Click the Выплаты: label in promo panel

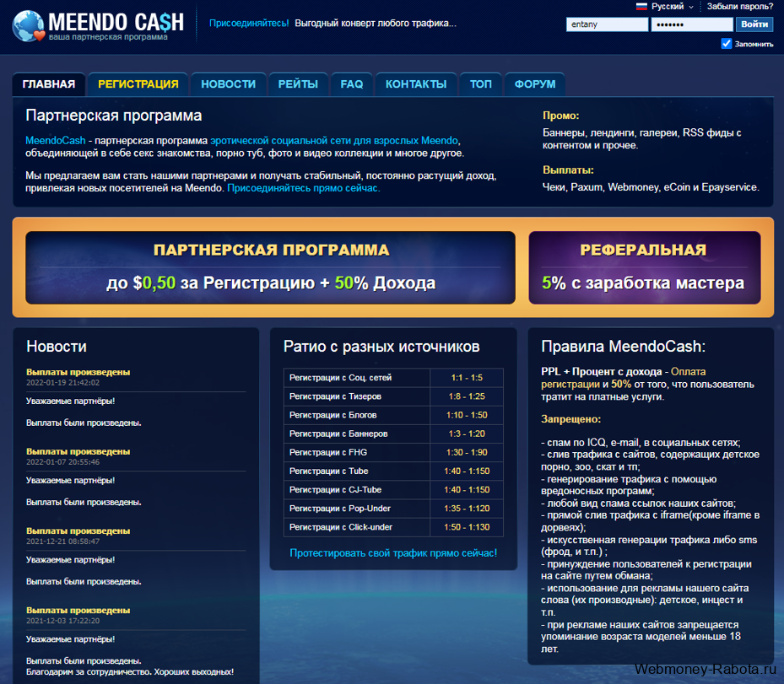click(568, 170)
